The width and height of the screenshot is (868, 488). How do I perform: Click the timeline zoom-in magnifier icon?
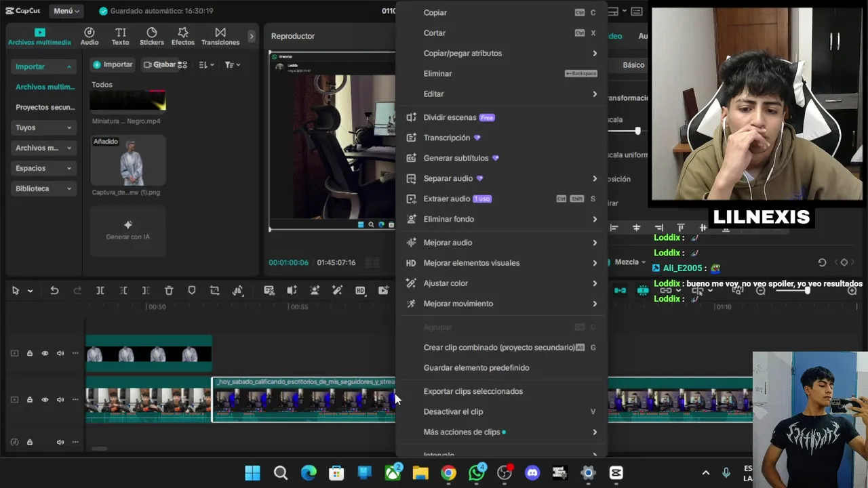(x=852, y=290)
